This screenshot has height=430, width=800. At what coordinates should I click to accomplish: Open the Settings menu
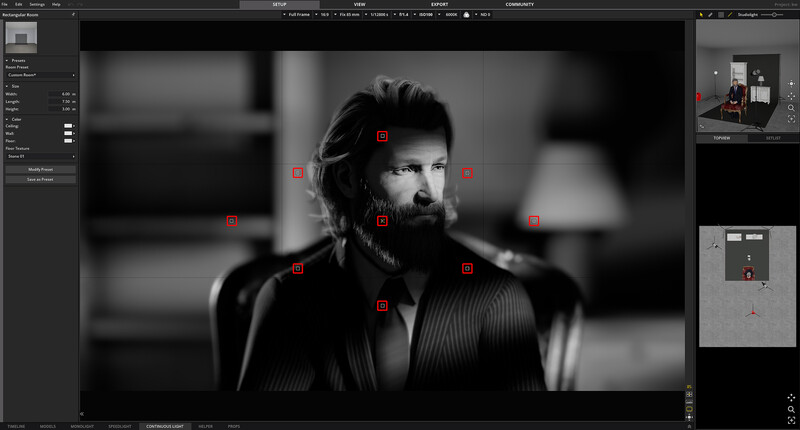pyautogui.click(x=37, y=4)
